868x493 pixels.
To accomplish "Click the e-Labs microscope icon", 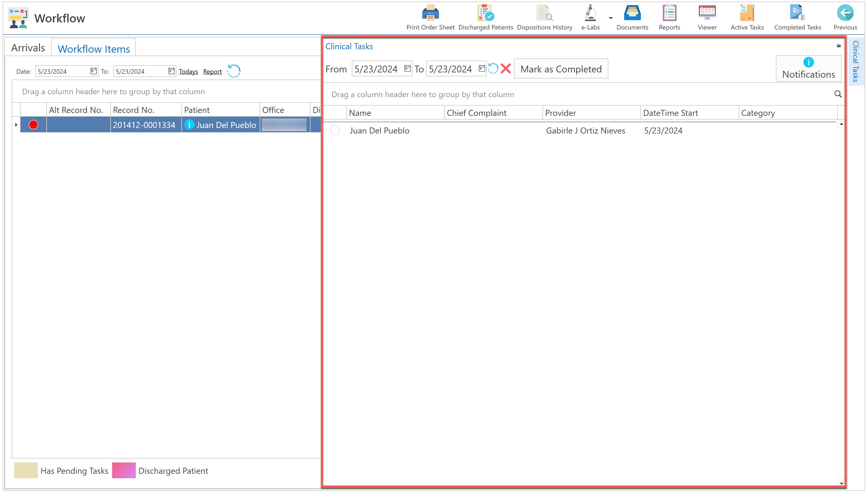I will point(590,13).
